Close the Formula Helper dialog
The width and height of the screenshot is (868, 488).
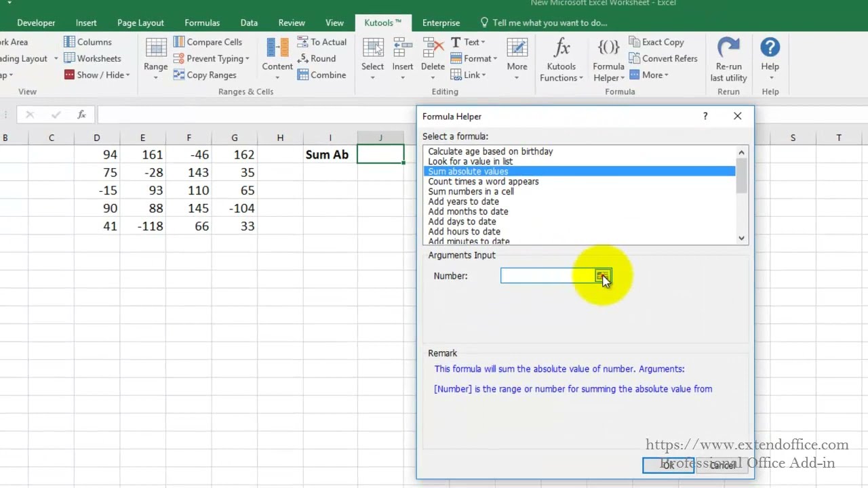coord(738,116)
